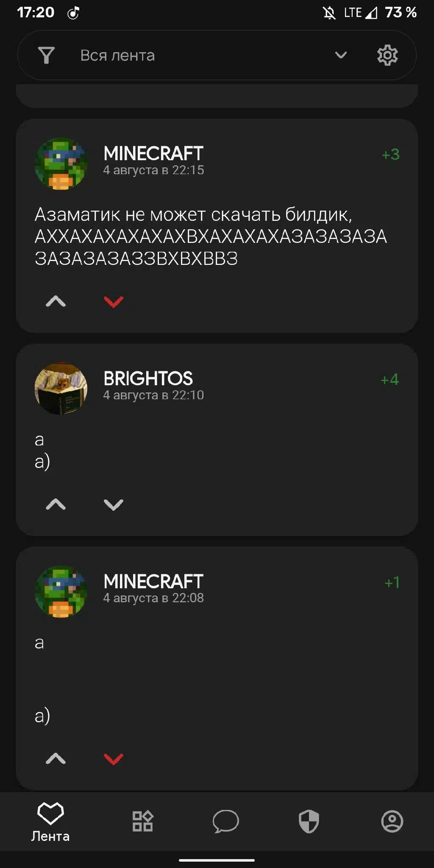Upvote the BRIGHTOS post
This screenshot has width=434, height=868.
coord(56,504)
